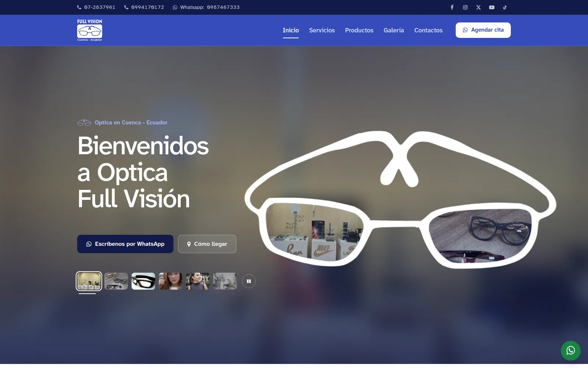Click Escríbenos por WhatsApp button
This screenshot has width=588, height=368.
[125, 244]
